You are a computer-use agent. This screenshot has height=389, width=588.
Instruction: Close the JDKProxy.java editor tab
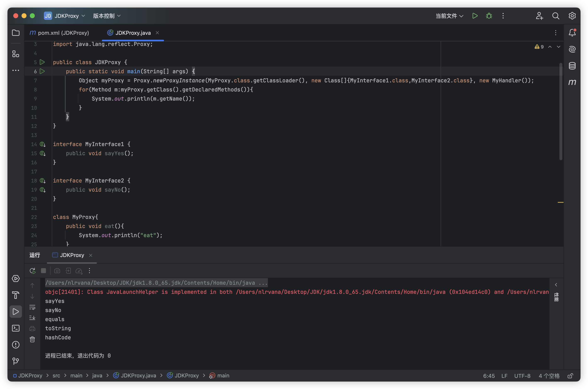(x=157, y=33)
